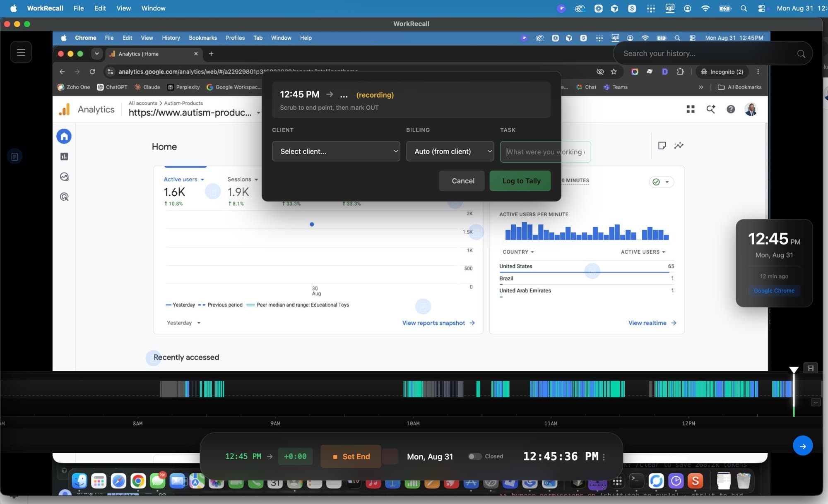Open the Analytics Home sidebar icon
Image resolution: width=828 pixels, height=504 pixels.
[x=64, y=136]
